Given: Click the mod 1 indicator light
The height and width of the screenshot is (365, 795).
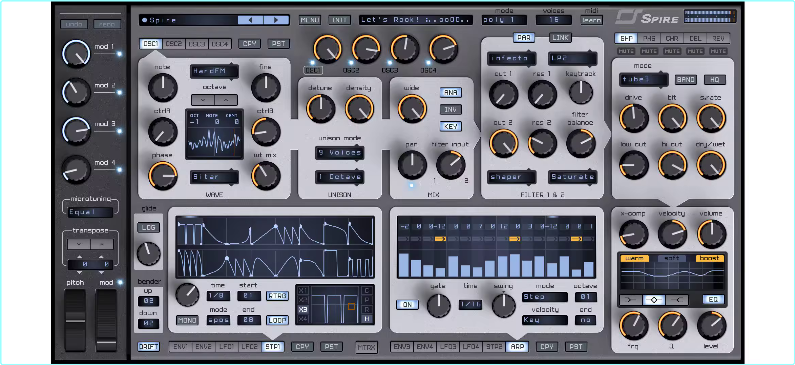Looking at the screenshot, I should [120, 53].
